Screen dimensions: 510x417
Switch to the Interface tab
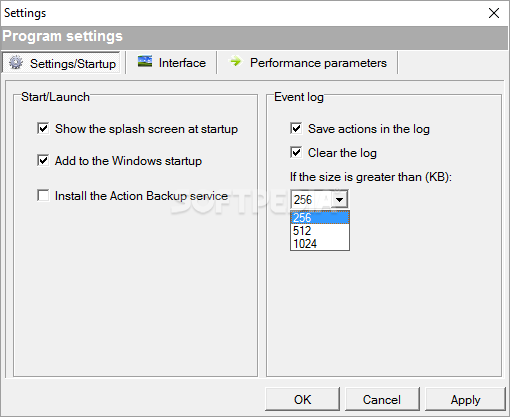[x=171, y=63]
